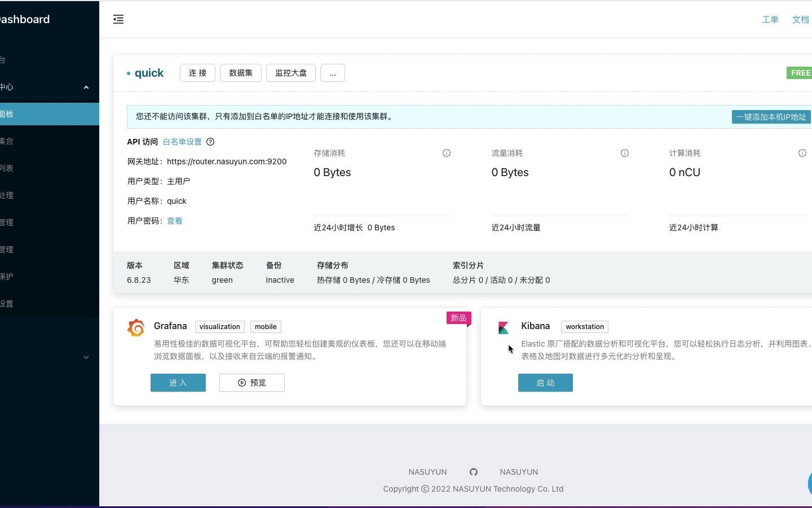Start Kibana with the 启动 button
This screenshot has width=812, height=508.
pyautogui.click(x=545, y=383)
